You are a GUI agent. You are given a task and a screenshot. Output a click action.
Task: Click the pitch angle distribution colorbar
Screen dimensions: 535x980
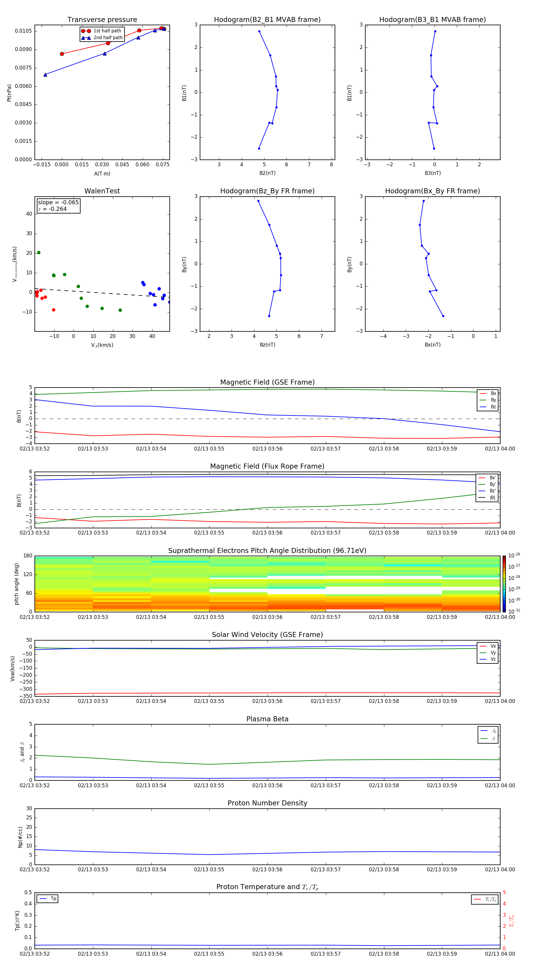[504, 584]
